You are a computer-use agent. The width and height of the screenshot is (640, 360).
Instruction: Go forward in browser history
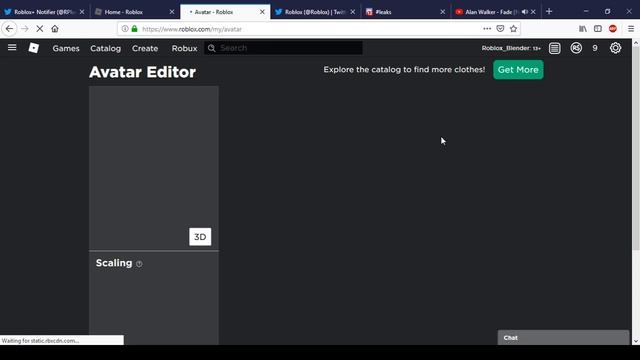click(24, 29)
